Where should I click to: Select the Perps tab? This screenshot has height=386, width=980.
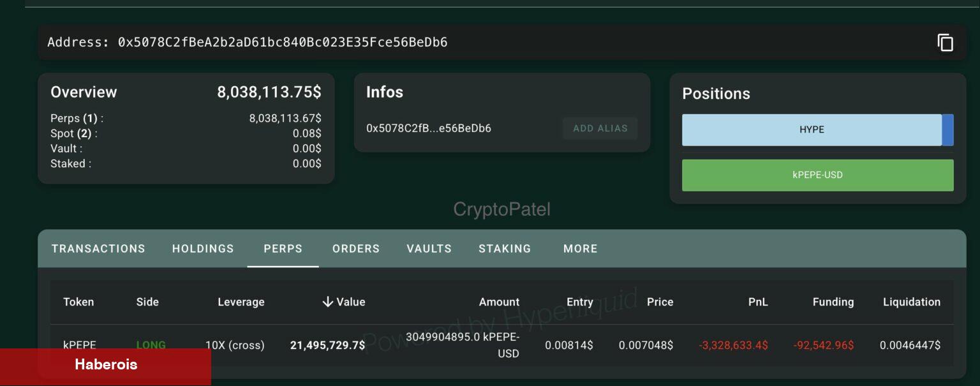[283, 249]
